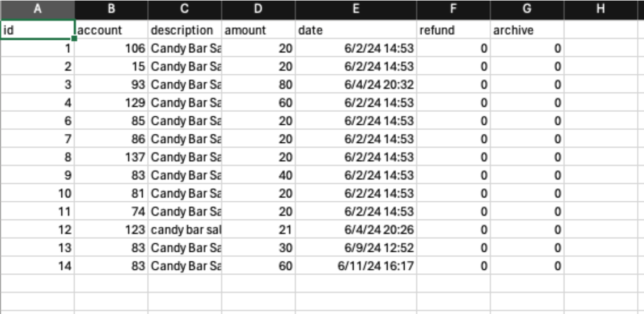Select column H header
Image resolution: width=644 pixels, height=314 pixels.
coord(600,10)
